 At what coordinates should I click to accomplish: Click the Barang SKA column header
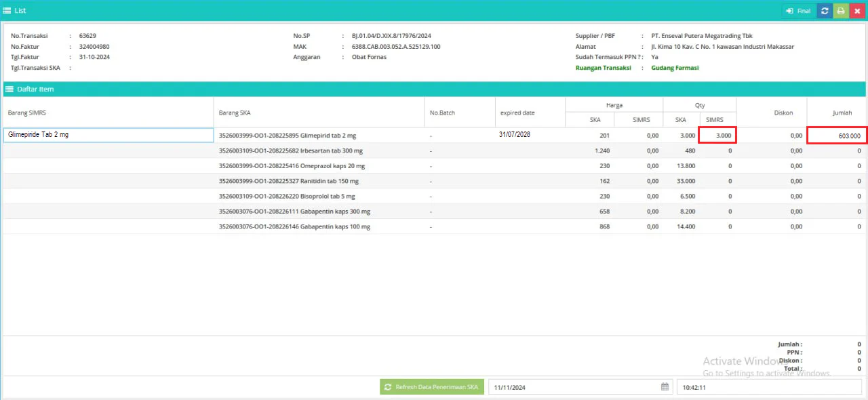(235, 113)
